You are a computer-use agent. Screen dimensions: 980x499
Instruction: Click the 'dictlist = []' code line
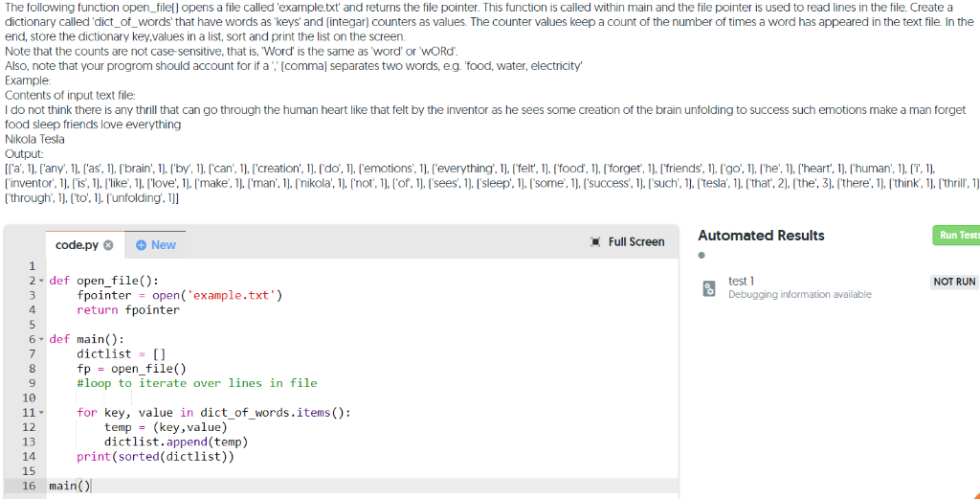122,354
